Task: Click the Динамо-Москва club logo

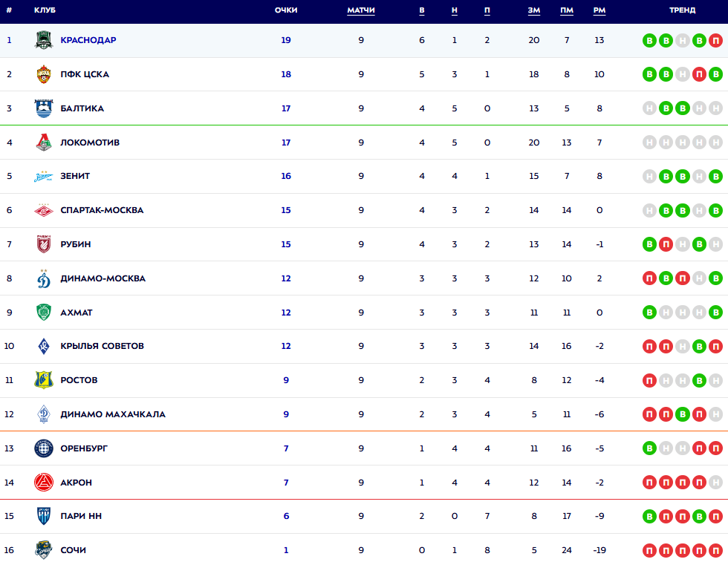Action: [x=44, y=278]
